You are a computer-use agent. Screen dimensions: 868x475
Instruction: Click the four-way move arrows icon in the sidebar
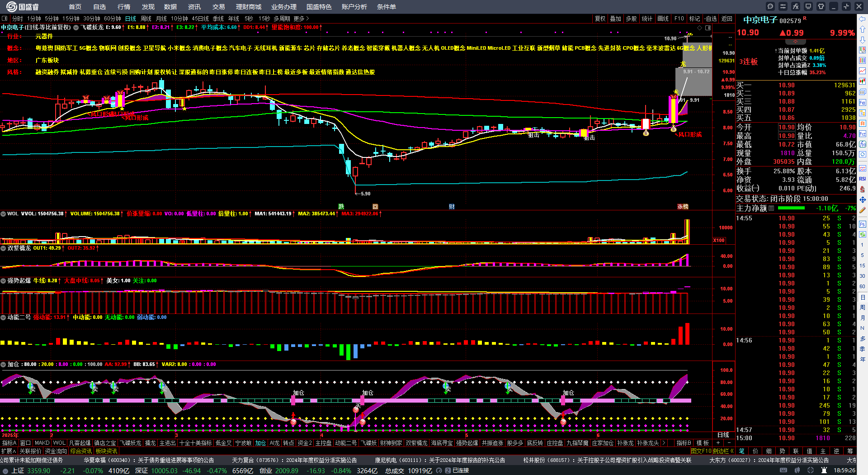click(x=863, y=199)
